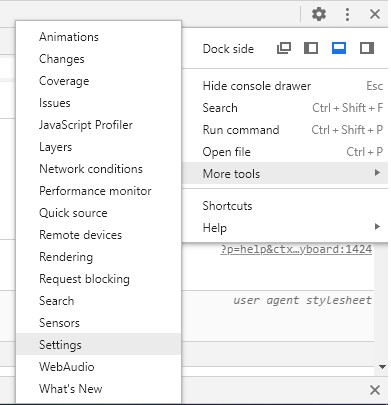This screenshot has width=391, height=405.
Task: Open Performance monitor
Action: click(98, 191)
